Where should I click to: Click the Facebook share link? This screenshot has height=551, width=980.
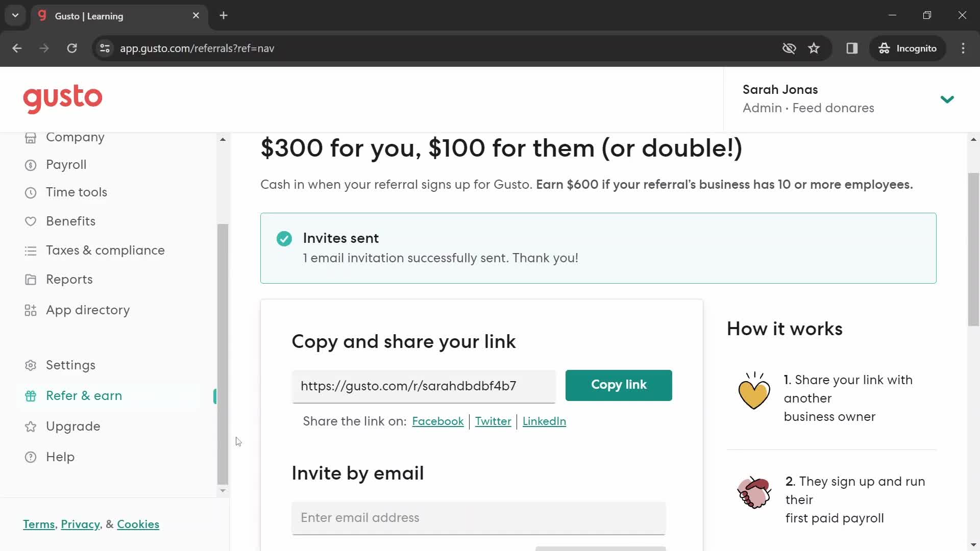point(437,421)
